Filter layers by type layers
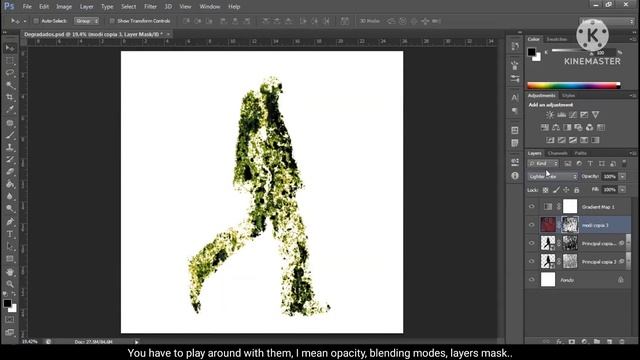The height and width of the screenshot is (360, 640). pos(590,163)
